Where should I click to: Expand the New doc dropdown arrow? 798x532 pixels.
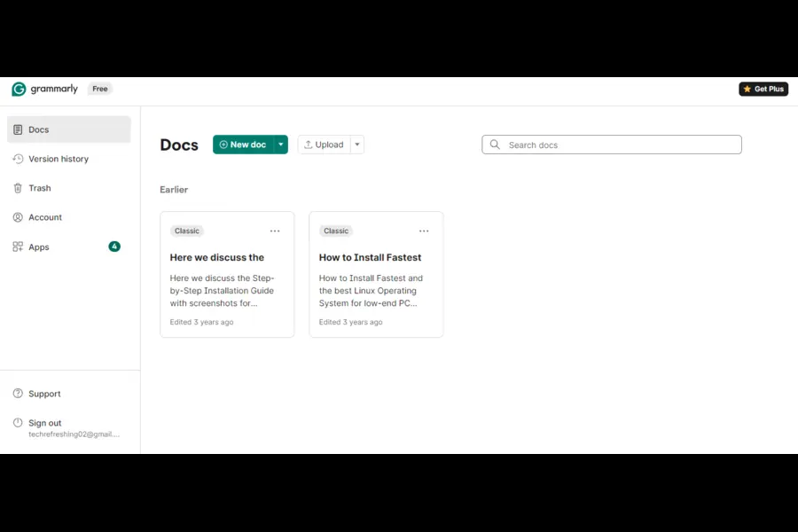[281, 144]
